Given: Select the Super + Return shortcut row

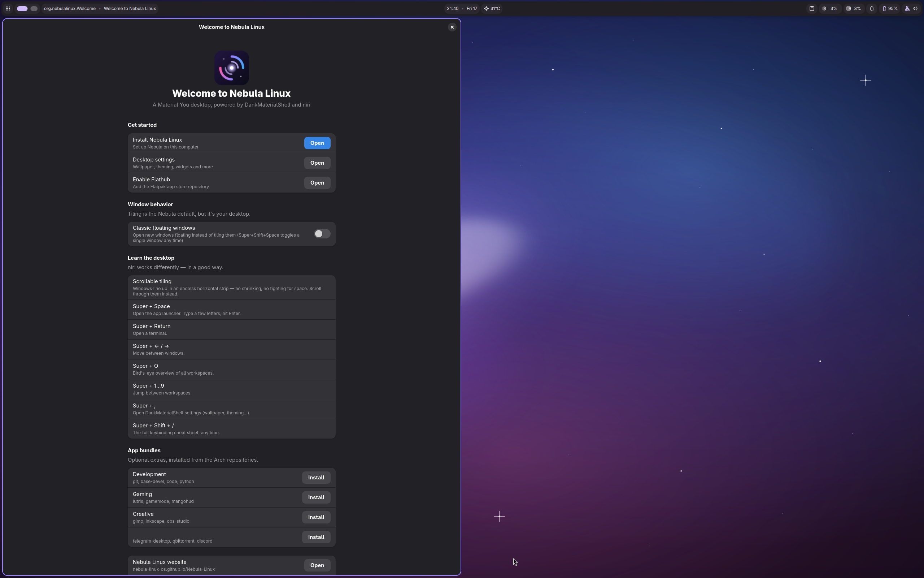Looking at the screenshot, I should pos(231,329).
